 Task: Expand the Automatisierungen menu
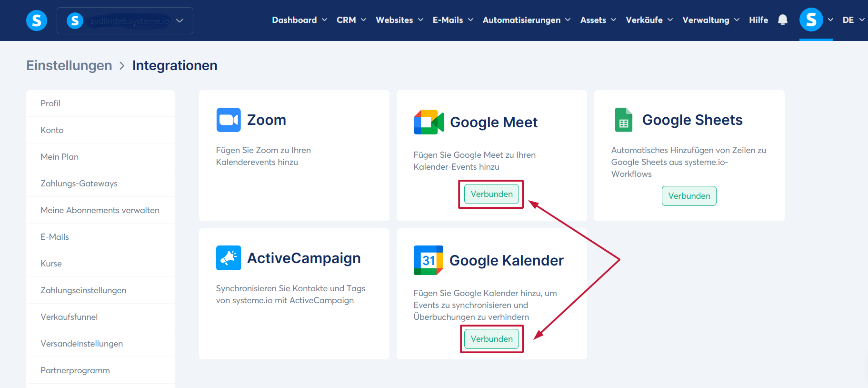[527, 20]
